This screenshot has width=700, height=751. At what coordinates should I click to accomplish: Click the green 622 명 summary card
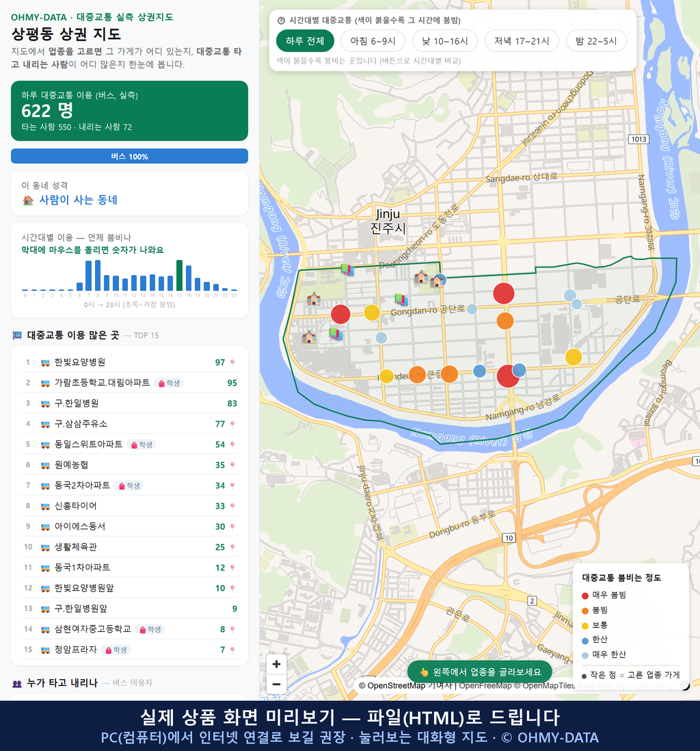pyautogui.click(x=129, y=111)
